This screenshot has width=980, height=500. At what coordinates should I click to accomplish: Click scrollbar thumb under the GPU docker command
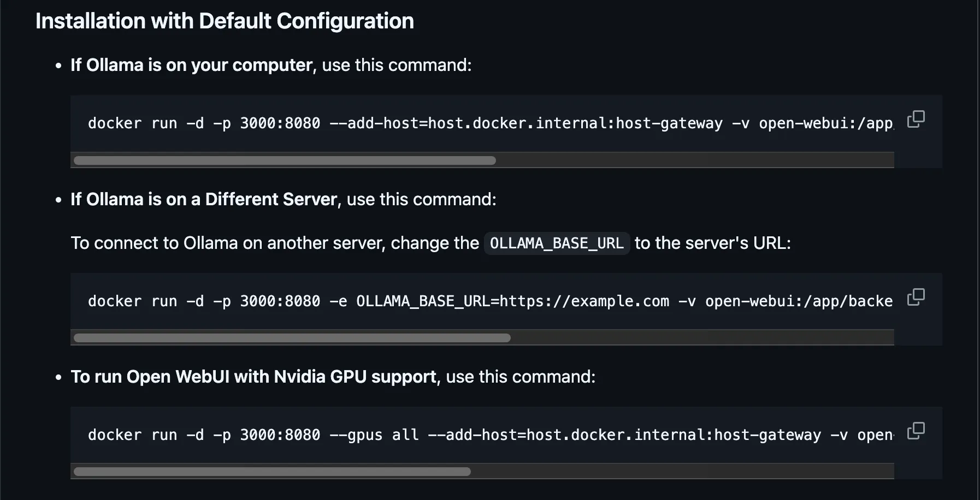click(x=272, y=472)
